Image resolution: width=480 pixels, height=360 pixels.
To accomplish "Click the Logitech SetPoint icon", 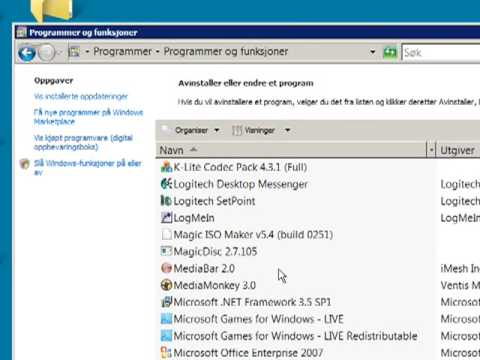I will pos(166,201).
